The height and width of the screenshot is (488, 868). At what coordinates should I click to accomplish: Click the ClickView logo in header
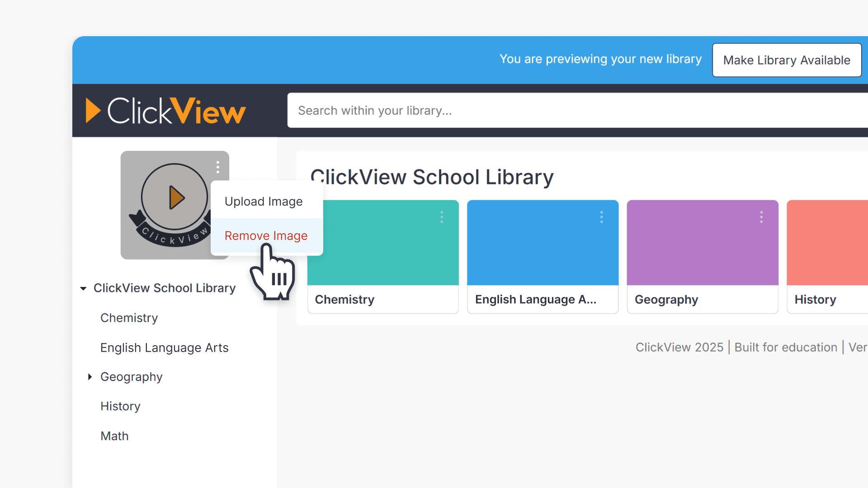165,111
